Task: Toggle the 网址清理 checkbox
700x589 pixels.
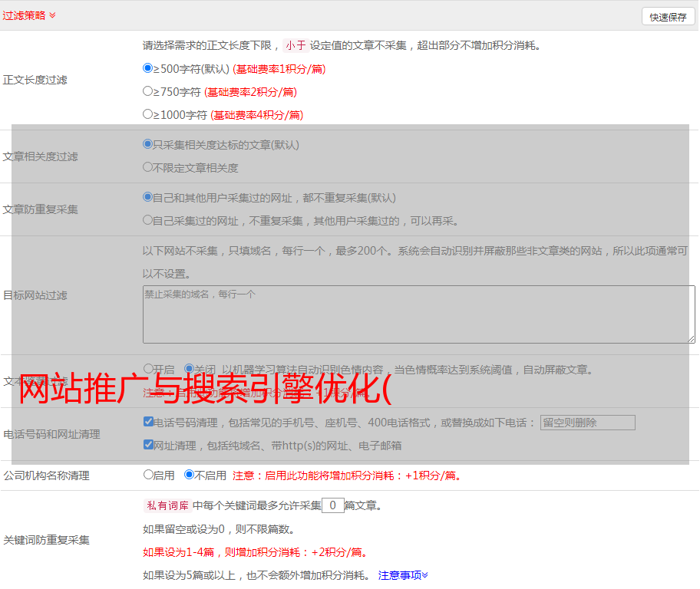Action: coord(149,445)
